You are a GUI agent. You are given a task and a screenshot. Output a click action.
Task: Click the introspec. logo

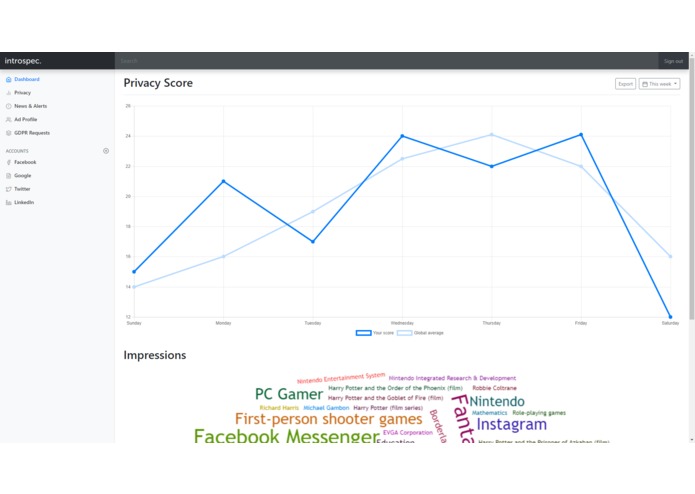click(x=23, y=61)
